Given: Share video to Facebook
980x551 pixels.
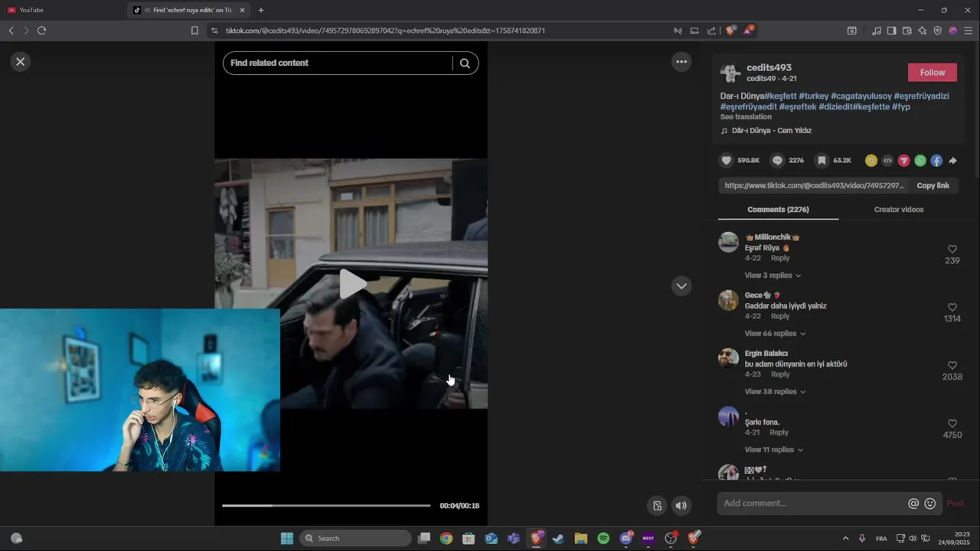Looking at the screenshot, I should click(936, 161).
